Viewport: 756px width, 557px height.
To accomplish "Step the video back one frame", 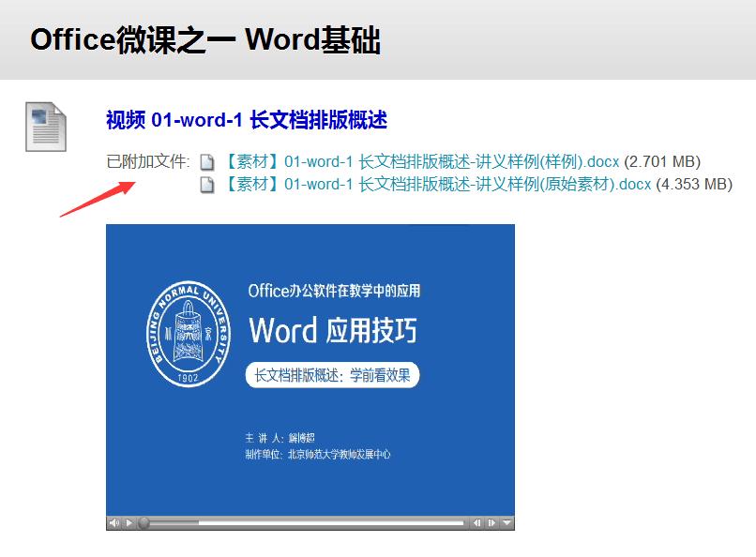I will click(476, 523).
